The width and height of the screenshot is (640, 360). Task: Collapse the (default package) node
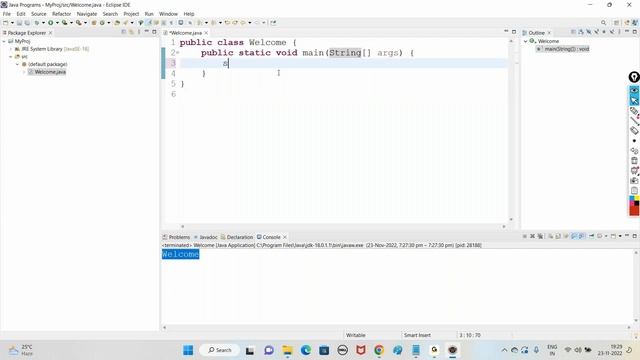tap(18, 64)
